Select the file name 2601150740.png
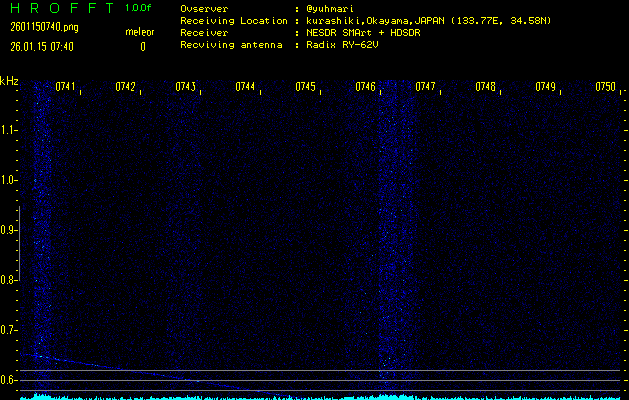This screenshot has height=400, width=629. (44, 28)
